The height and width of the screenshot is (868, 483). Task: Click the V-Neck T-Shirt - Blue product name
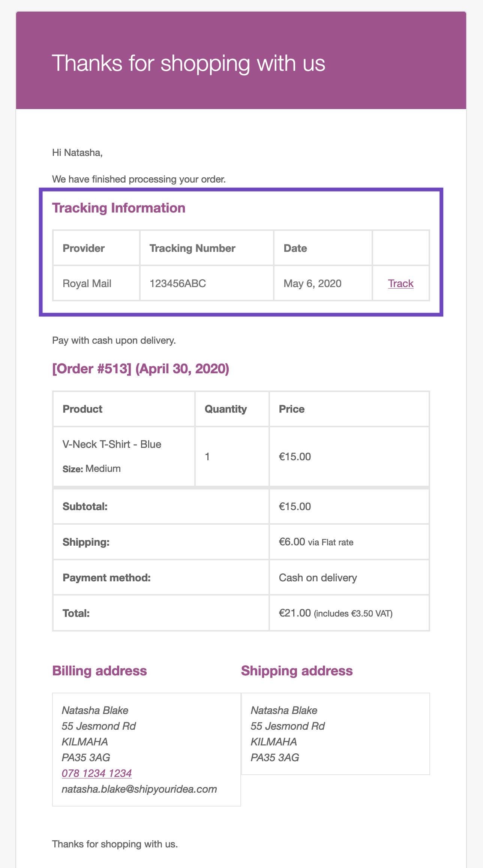112,444
